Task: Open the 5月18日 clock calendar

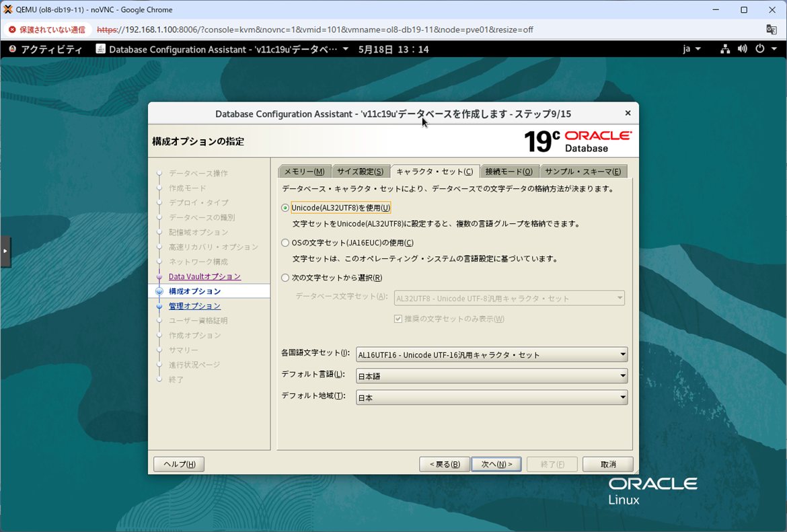Action: (x=394, y=49)
